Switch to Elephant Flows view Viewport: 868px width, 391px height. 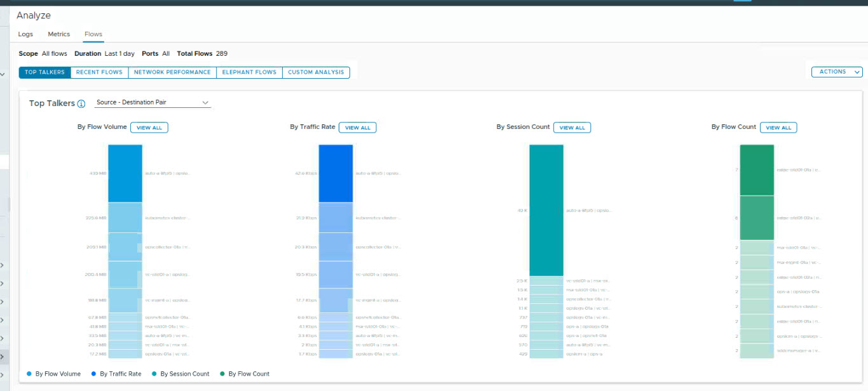pos(249,72)
